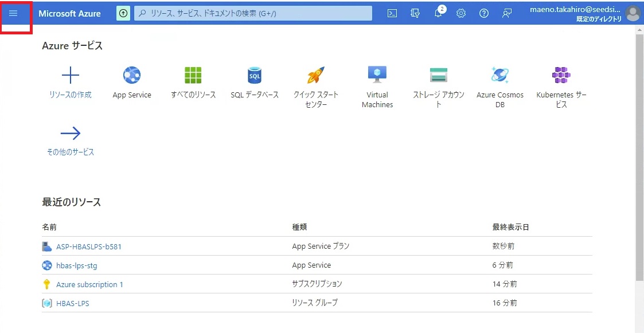Open the hamburger portal menu

tap(13, 13)
